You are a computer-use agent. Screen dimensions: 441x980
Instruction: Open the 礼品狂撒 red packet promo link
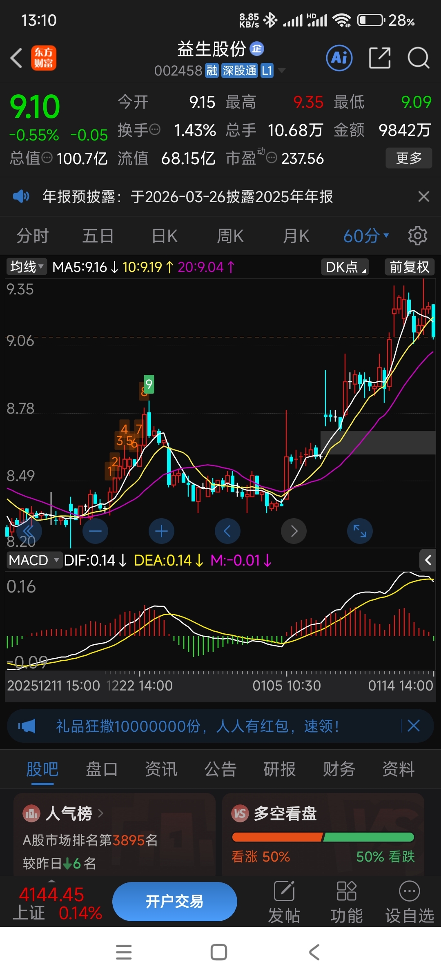coord(197,726)
